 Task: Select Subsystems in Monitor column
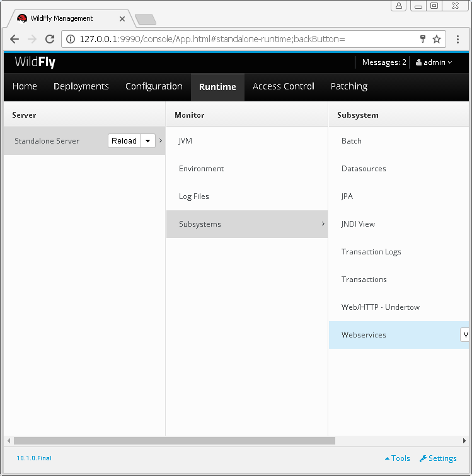247,224
